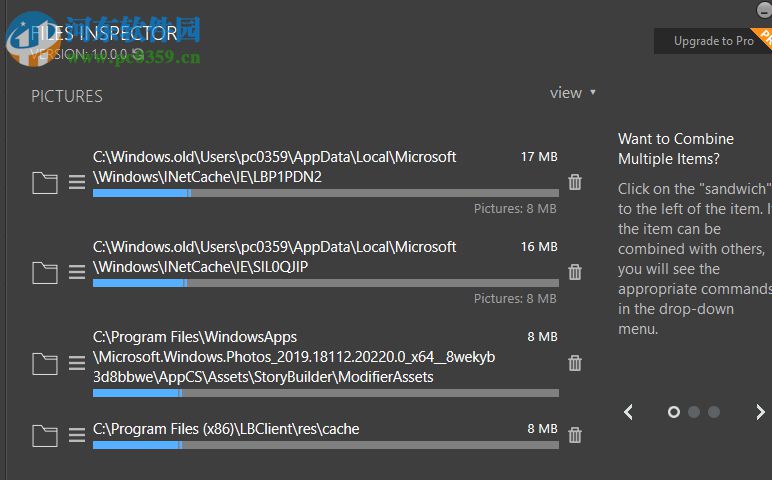Click the folder icon for the SIL0QJIP entry

point(45,273)
